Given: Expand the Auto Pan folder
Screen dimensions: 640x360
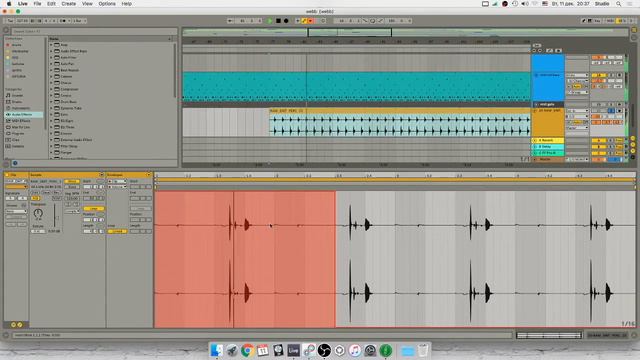Looking at the screenshot, I should 51,64.
